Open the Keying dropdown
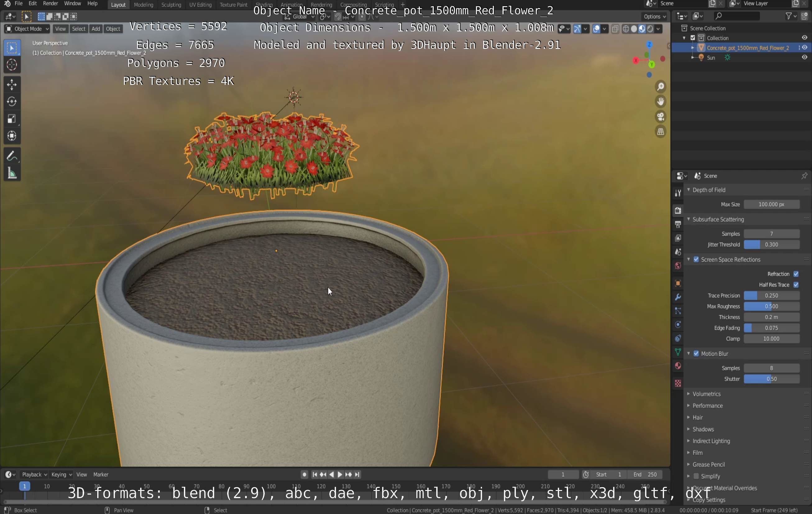The height and width of the screenshot is (514, 812). pyautogui.click(x=61, y=475)
